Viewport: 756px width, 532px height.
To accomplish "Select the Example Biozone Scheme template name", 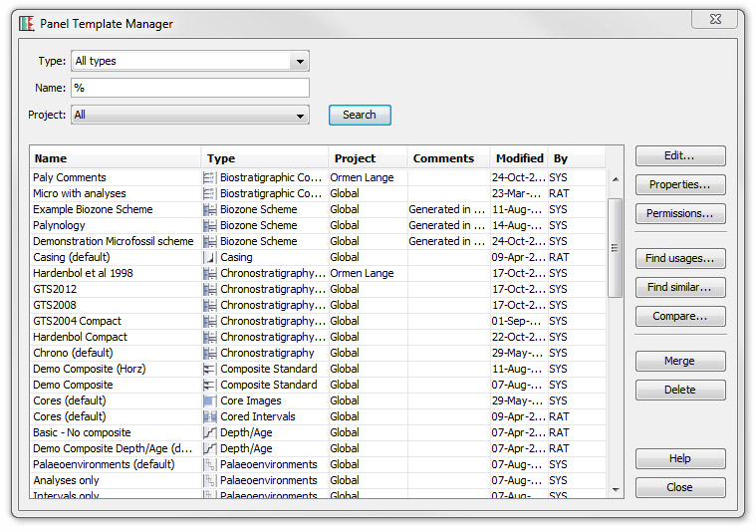I will point(93,209).
